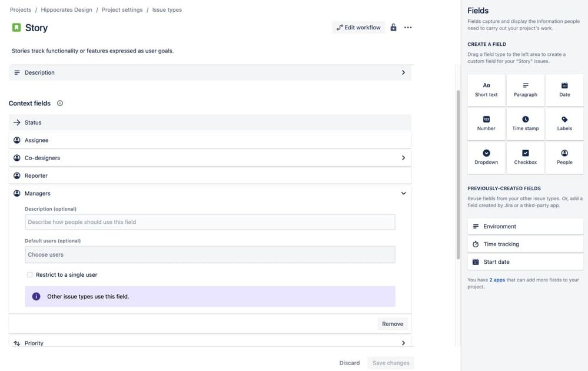
Task: Click the 'Other issue types use this field.' text
Action: tap(88, 296)
